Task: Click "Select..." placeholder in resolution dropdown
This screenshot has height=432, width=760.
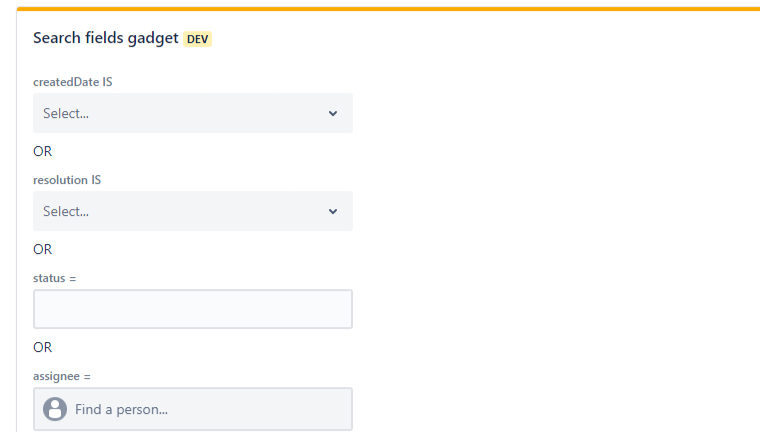Action: pyautogui.click(x=66, y=211)
